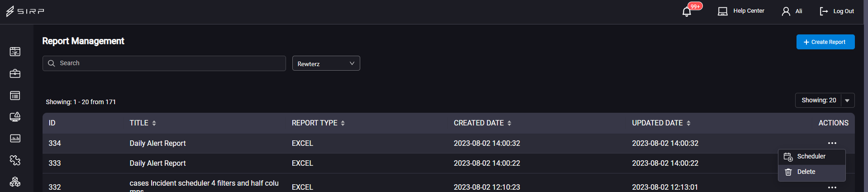Expand the Rewterz organization dropdown
The width and height of the screenshot is (868, 192).
326,63
